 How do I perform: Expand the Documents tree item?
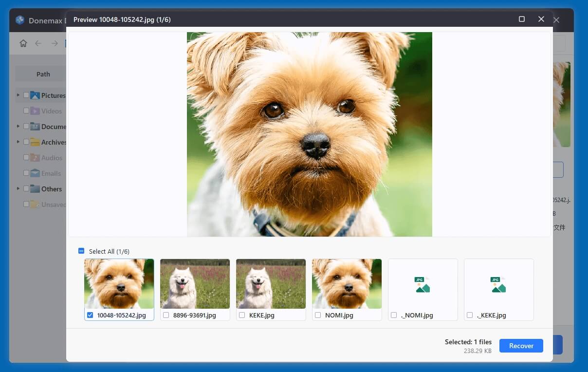[18, 127]
